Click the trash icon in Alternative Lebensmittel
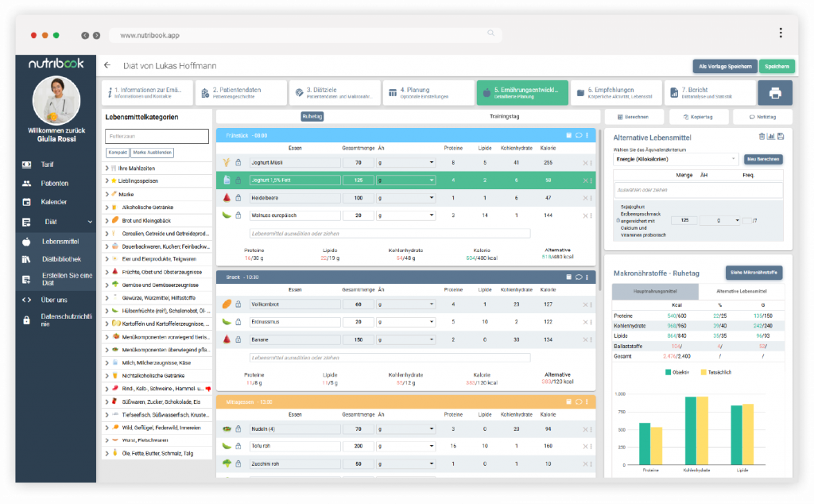Image resolution: width=814 pixels, height=504 pixels. click(762, 137)
